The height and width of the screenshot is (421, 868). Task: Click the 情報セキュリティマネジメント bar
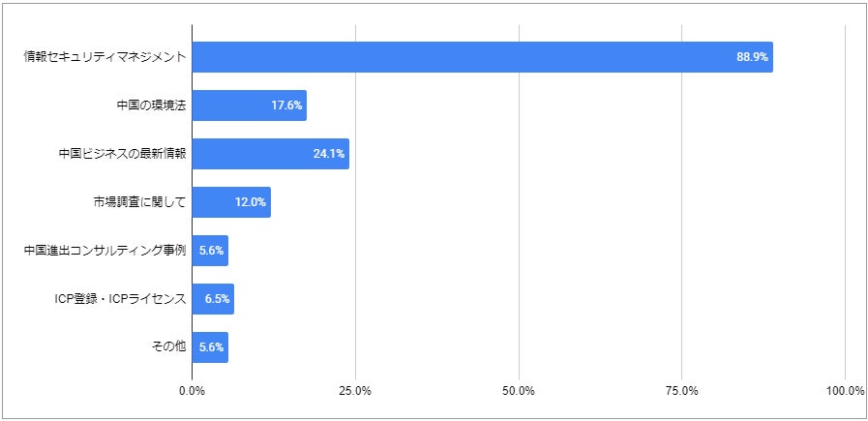tap(482, 57)
